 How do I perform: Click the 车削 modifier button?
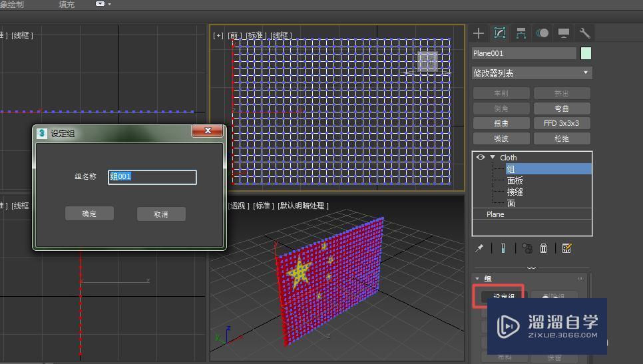click(501, 93)
